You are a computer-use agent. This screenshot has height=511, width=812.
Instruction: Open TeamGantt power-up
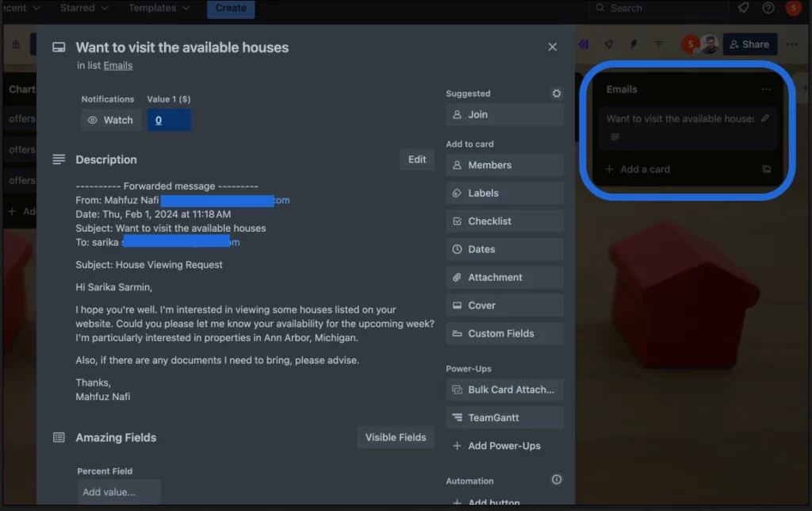[504, 417]
